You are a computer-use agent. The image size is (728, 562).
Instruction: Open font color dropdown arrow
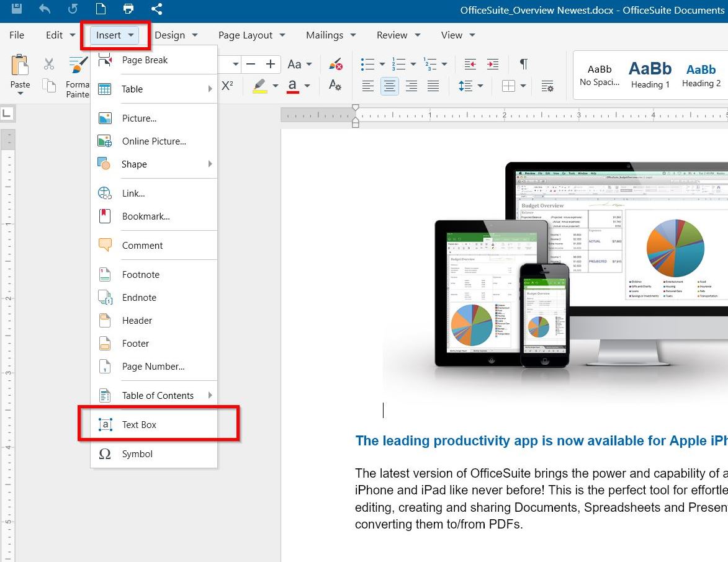(307, 86)
